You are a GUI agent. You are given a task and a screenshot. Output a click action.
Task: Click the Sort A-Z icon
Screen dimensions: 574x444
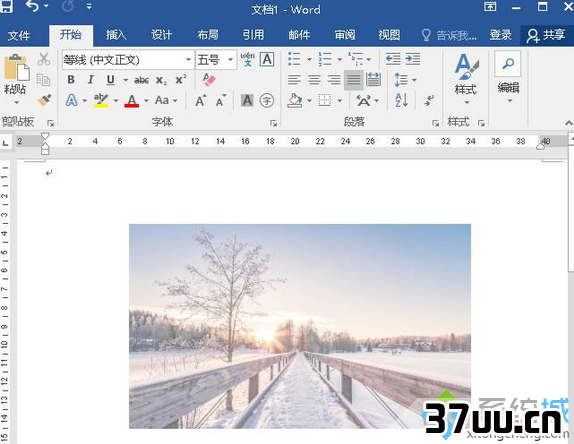pyautogui.click(x=402, y=100)
